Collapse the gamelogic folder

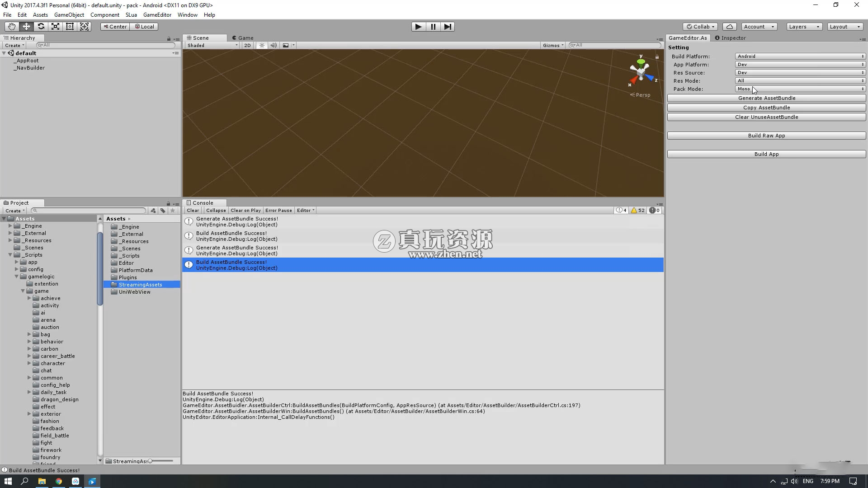17,277
